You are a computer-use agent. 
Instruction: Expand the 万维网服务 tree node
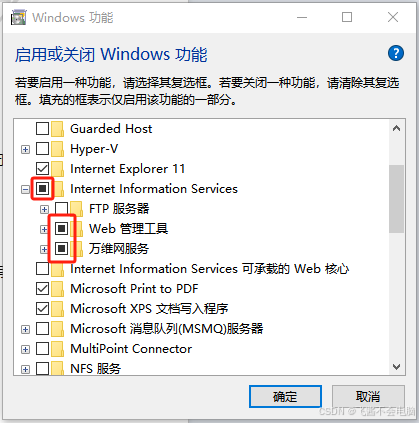[x=44, y=249]
